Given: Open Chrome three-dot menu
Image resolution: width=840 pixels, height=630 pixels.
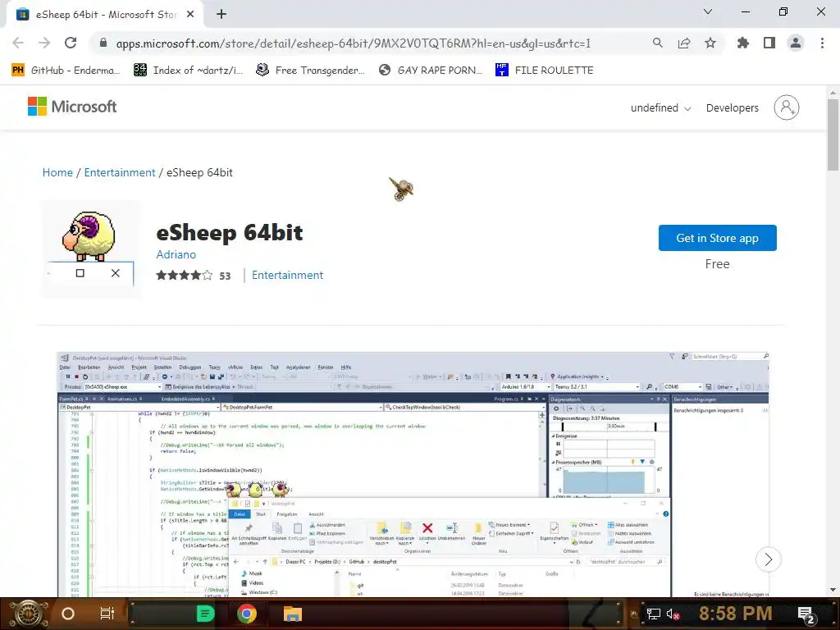Looking at the screenshot, I should 822,43.
